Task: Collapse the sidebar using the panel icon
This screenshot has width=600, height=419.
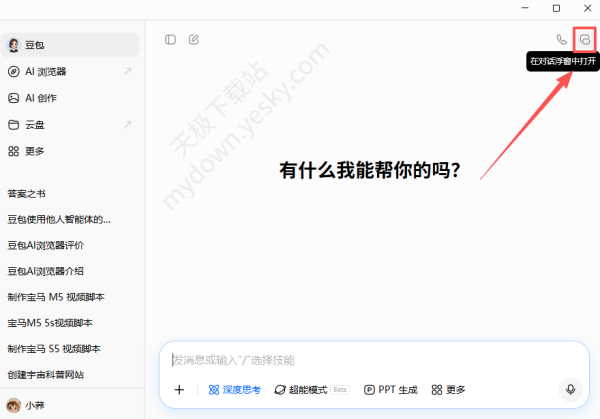Action: pyautogui.click(x=171, y=40)
